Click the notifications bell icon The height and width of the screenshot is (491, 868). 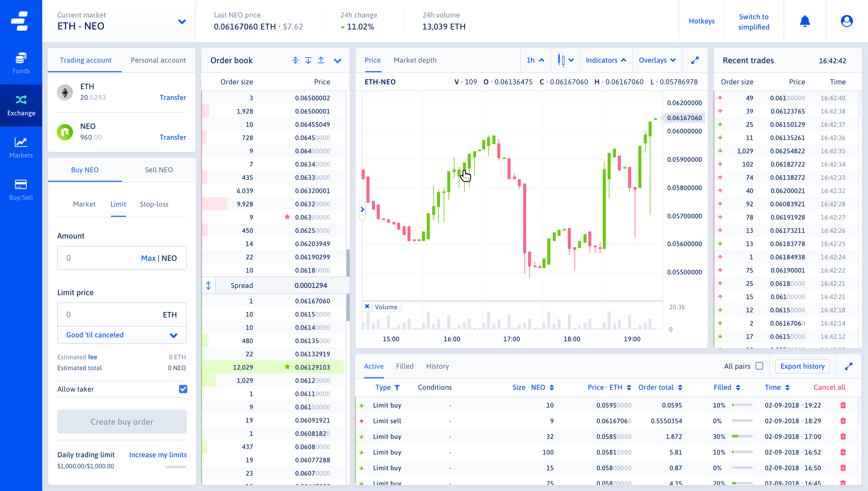(x=805, y=21)
